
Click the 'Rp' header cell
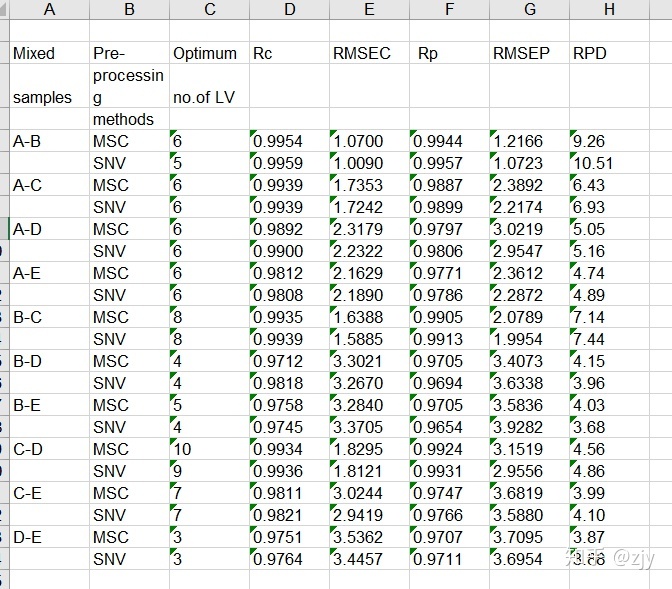(x=450, y=53)
